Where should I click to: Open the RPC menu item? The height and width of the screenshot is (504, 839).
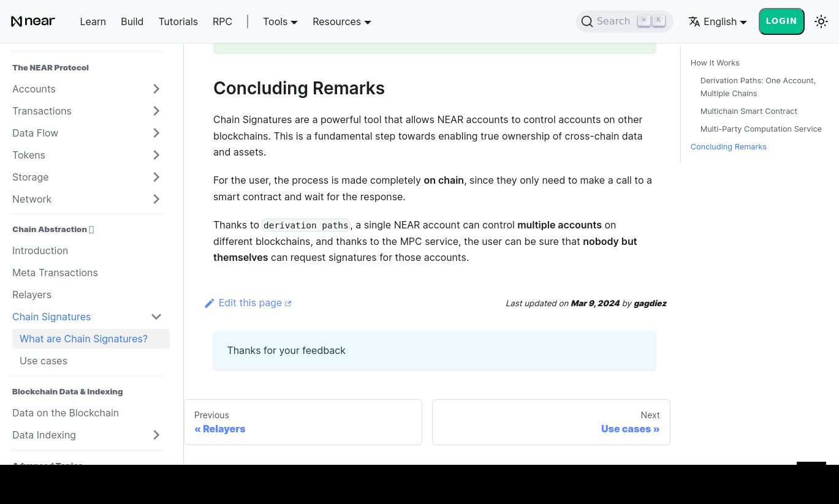tap(222, 21)
